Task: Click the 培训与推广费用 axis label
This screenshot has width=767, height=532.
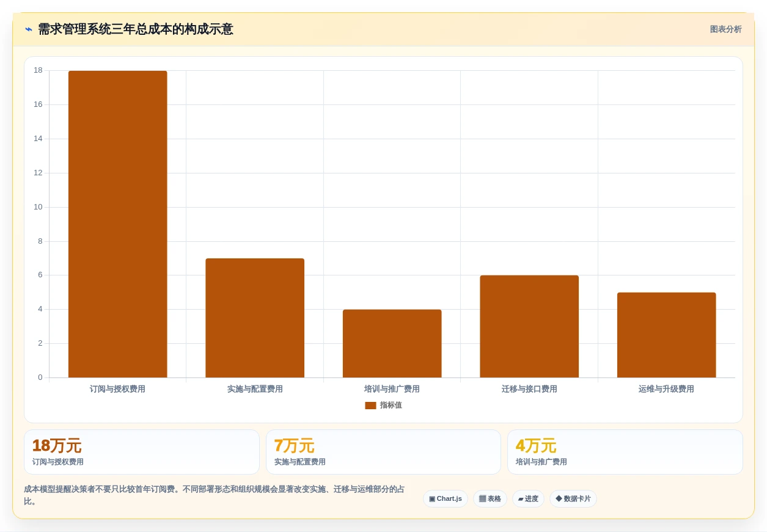Action: tap(392, 389)
